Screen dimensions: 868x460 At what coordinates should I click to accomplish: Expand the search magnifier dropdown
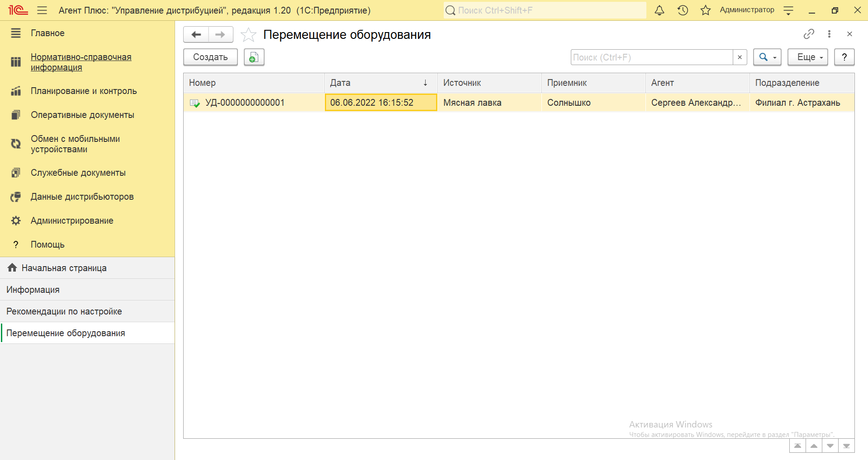point(767,57)
